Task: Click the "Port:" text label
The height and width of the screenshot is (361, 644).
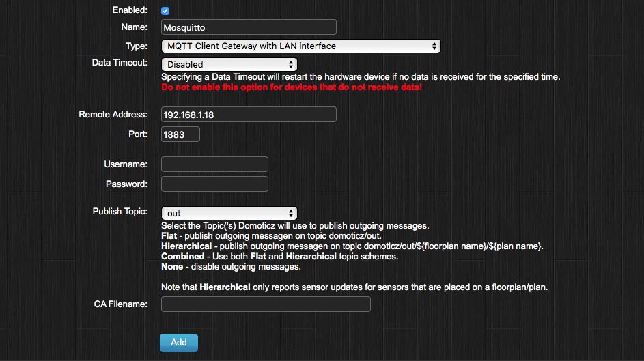Action: click(137, 134)
